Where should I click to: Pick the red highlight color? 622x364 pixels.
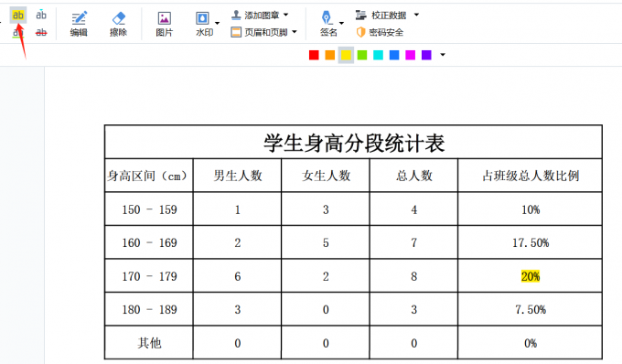coord(314,55)
